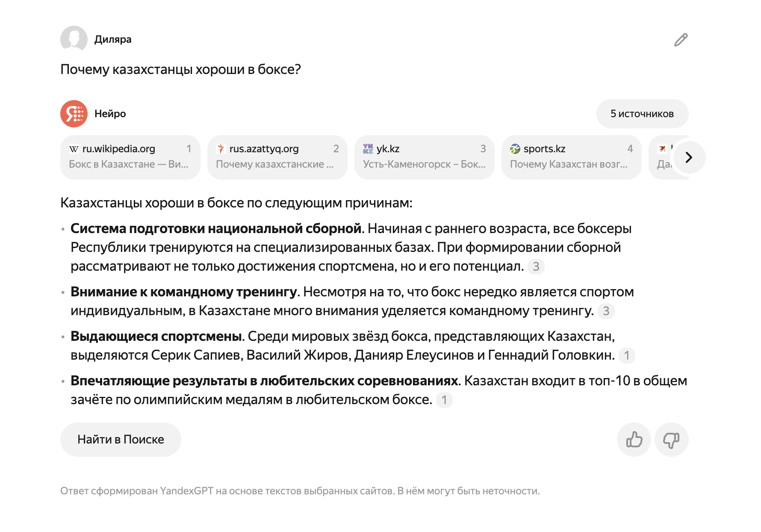
Task: Click intro line Казахстанцы хороши в боксе по следующим причинам
Action: pos(236,203)
